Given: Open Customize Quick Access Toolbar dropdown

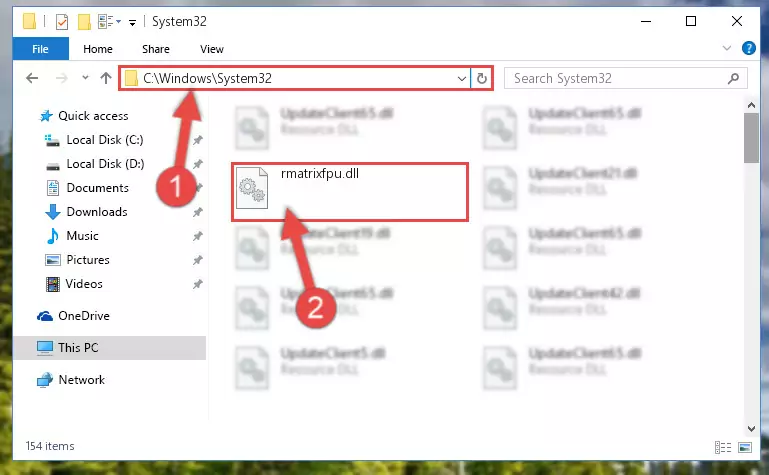Looking at the screenshot, I should click(x=132, y=23).
